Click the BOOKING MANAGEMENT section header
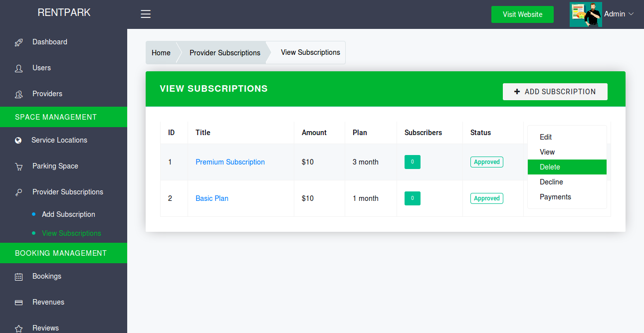 [x=63, y=253]
